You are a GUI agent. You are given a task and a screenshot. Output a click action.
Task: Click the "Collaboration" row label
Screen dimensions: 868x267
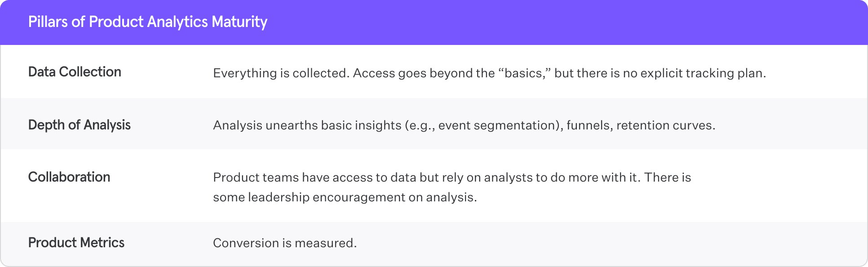(x=69, y=177)
